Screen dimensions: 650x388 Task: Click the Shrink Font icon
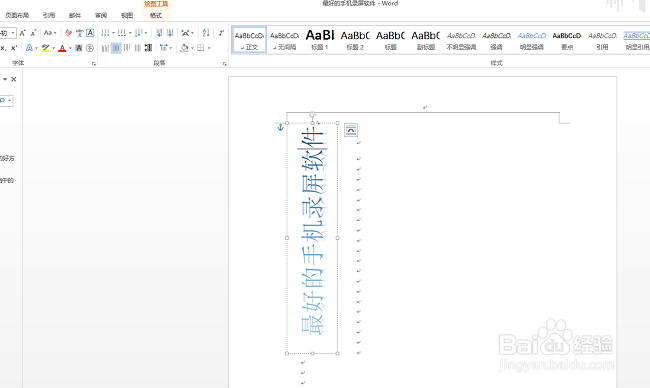click(34, 33)
